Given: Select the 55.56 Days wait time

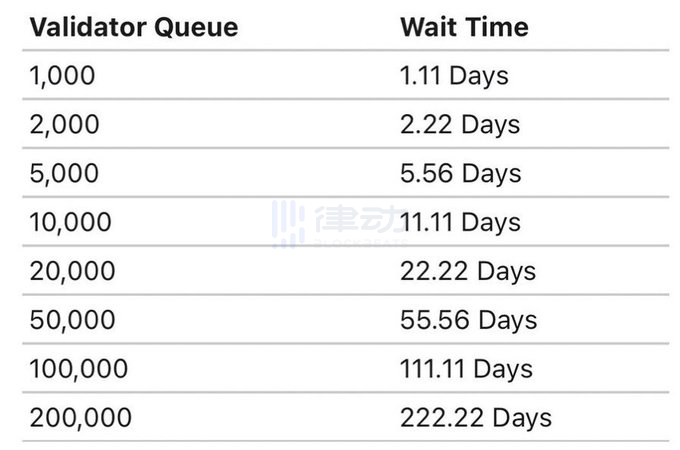Looking at the screenshot, I should 467,320.
